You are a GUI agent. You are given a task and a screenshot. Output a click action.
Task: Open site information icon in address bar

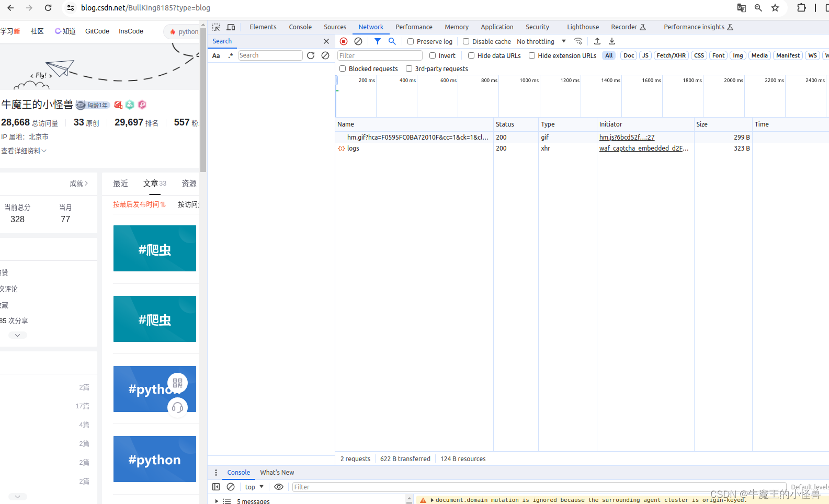coord(71,8)
